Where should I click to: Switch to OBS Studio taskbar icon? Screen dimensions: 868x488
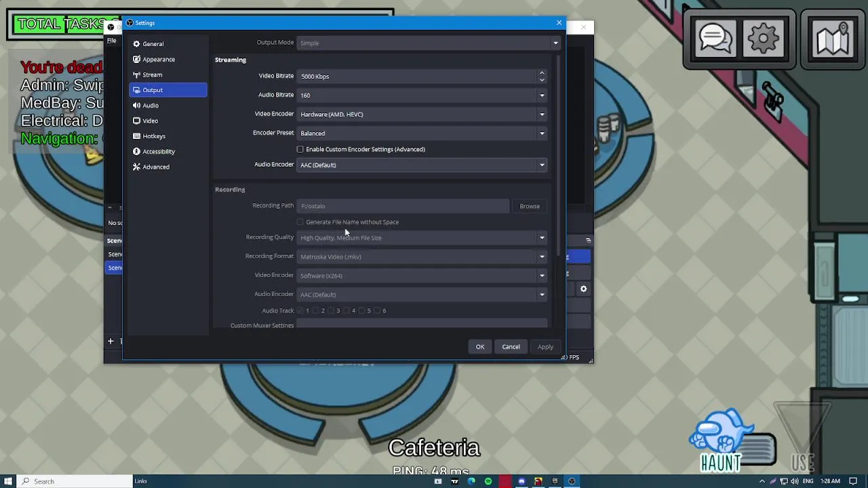pos(572,481)
